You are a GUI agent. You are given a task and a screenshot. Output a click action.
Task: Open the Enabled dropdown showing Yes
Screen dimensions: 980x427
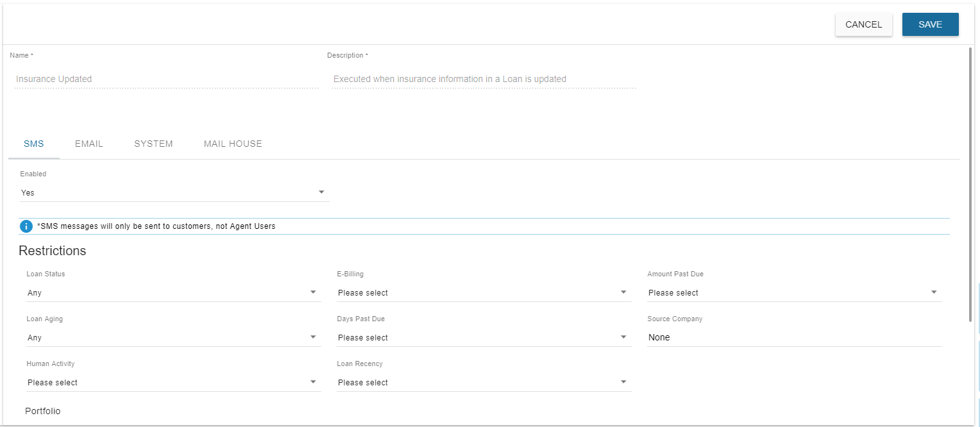(x=174, y=192)
